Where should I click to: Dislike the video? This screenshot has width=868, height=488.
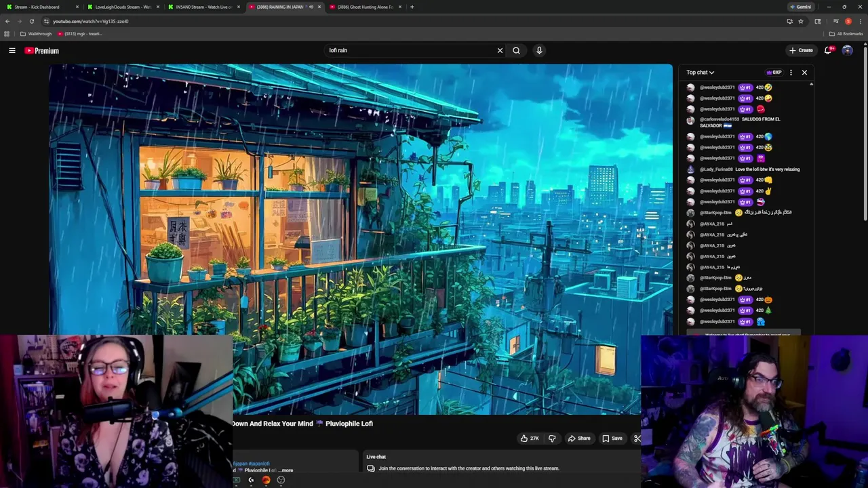552,439
